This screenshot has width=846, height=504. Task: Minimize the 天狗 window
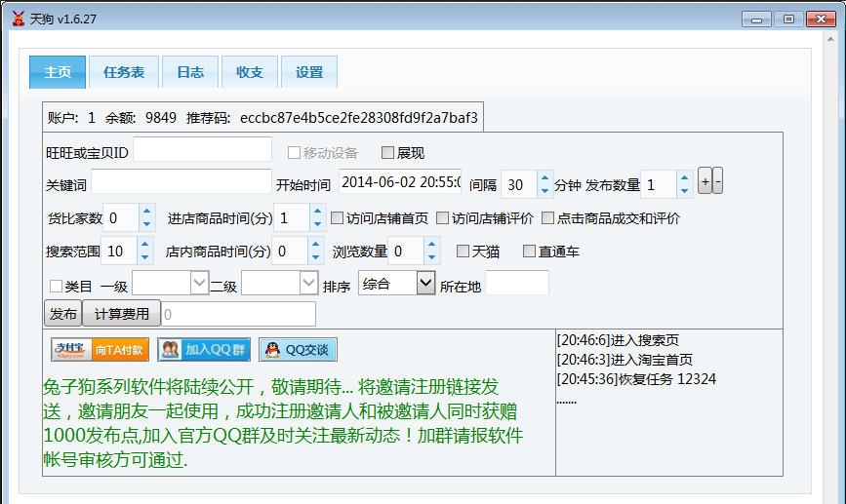pyautogui.click(x=756, y=19)
